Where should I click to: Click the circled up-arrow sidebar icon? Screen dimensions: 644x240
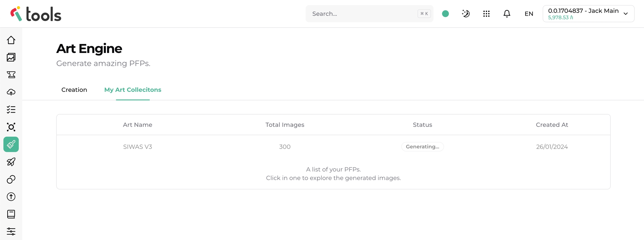click(11, 197)
